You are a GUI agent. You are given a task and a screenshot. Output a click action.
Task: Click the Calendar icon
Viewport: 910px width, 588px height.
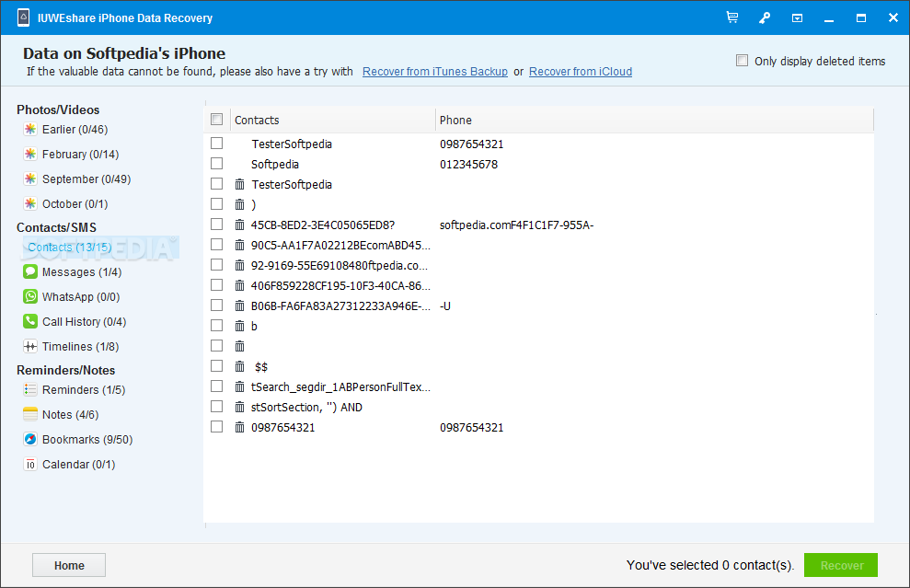coord(30,465)
